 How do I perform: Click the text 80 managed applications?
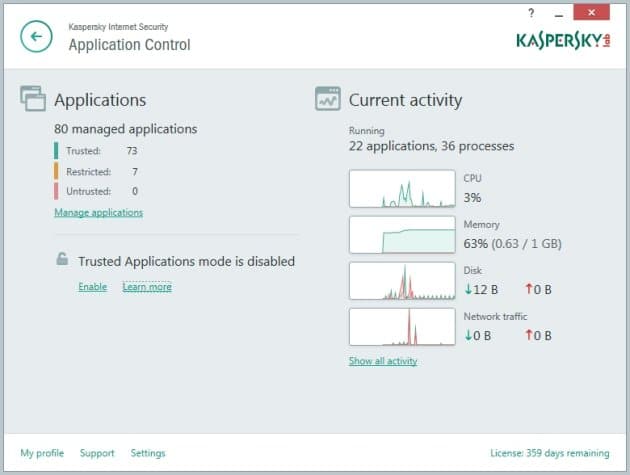click(126, 129)
